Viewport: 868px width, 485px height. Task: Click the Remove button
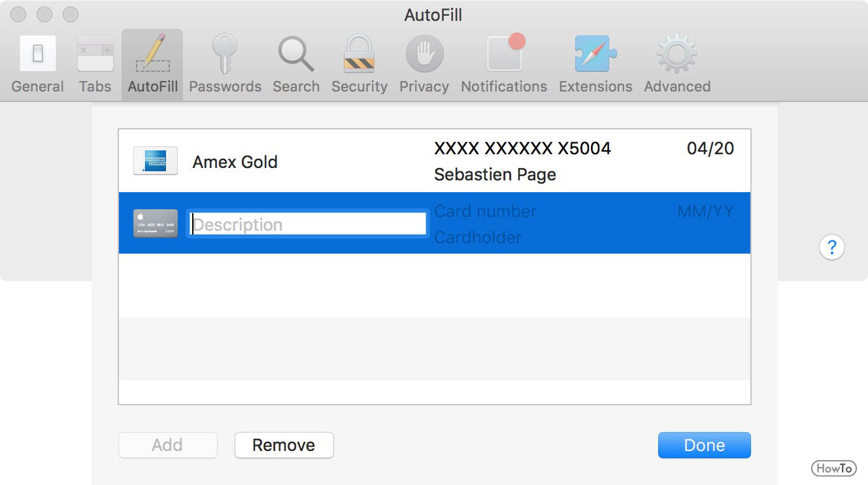(284, 445)
